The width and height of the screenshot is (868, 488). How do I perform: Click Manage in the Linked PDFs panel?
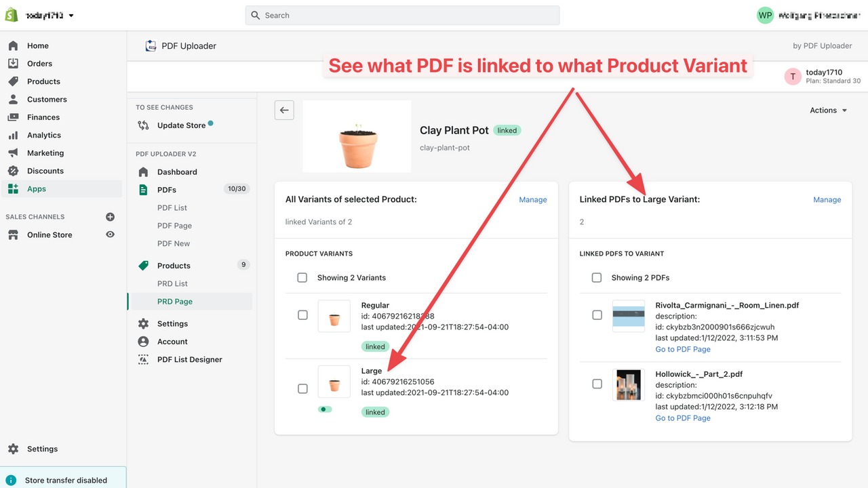coord(827,199)
